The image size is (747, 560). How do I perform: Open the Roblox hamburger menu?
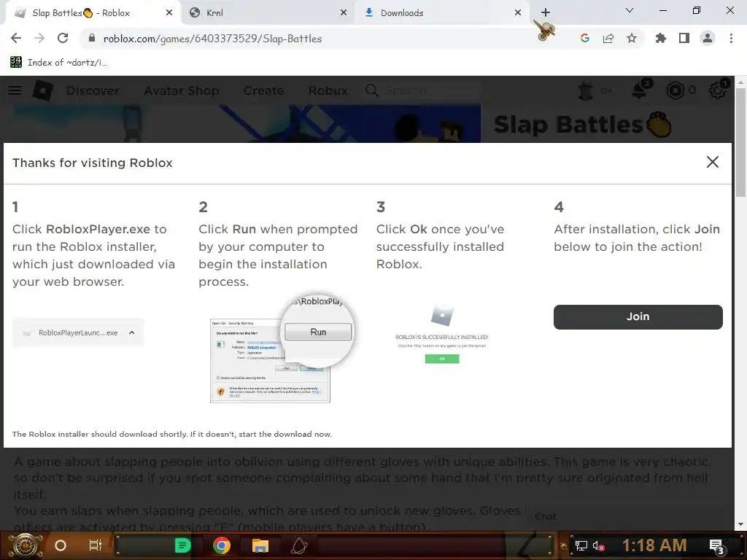tap(15, 90)
